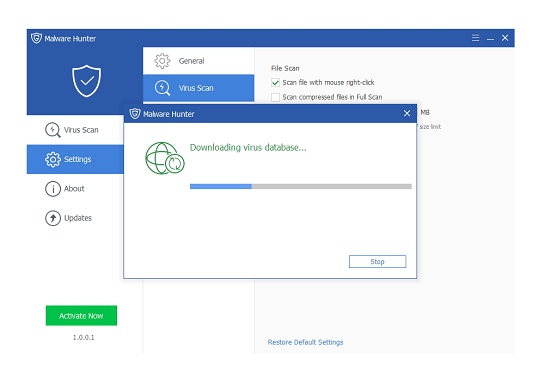This screenshot has width=550, height=387.
Task: Click the Updates arrow icon in sidebar
Action: [53, 218]
